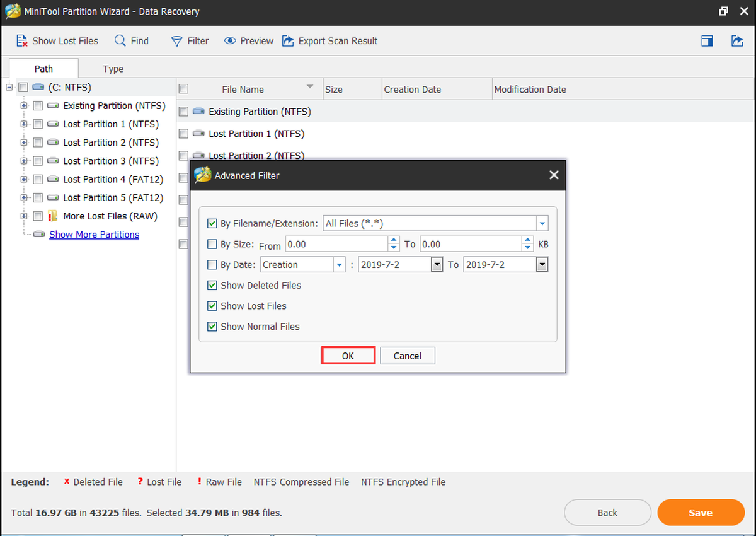Enable the By Size checkbox
Screen dimensions: 756x536
[x=212, y=244]
